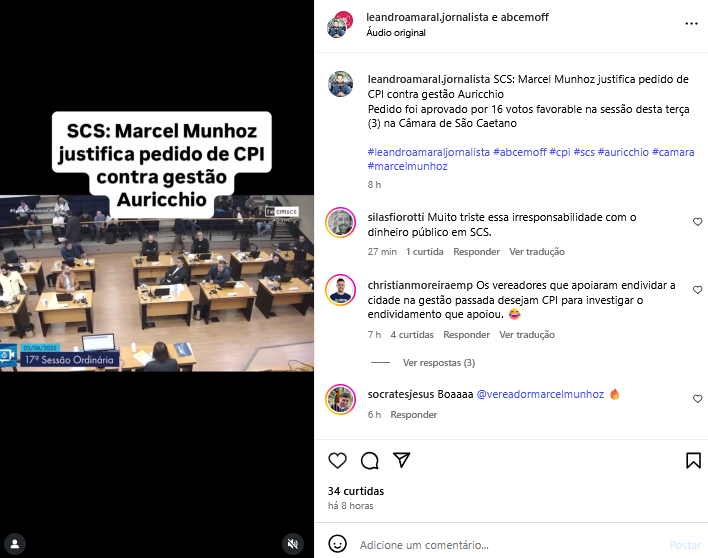The width and height of the screenshot is (708, 558).
Task: Like the post with the heart icon
Action: click(x=337, y=460)
